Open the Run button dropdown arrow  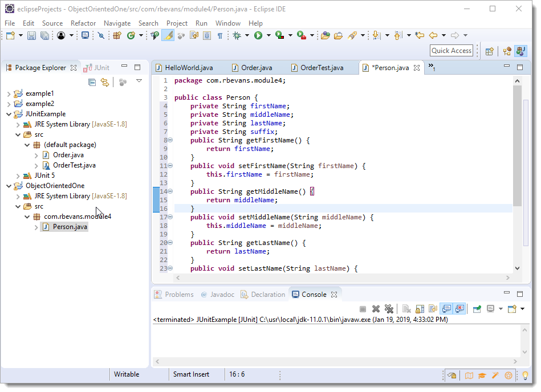[269, 35]
